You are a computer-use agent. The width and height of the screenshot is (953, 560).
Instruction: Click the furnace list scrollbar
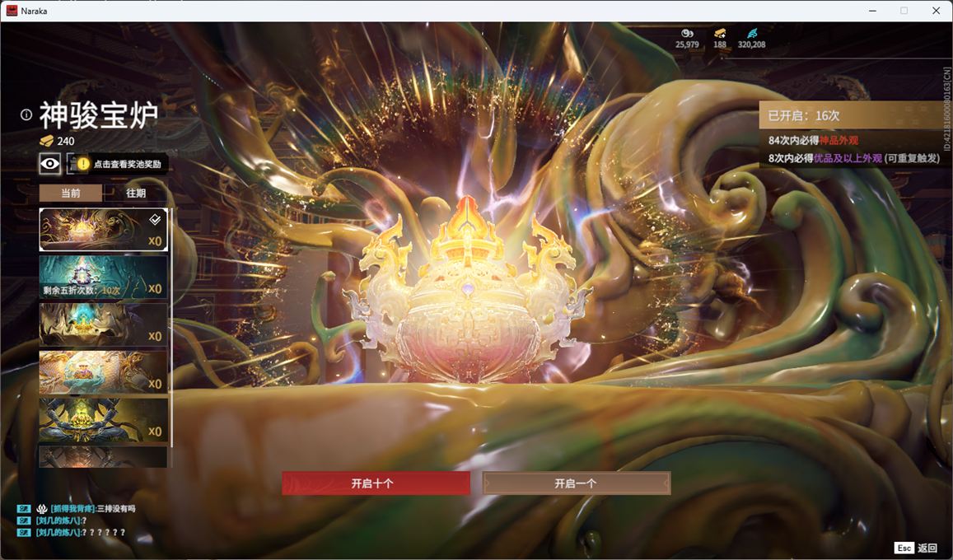pos(171,328)
